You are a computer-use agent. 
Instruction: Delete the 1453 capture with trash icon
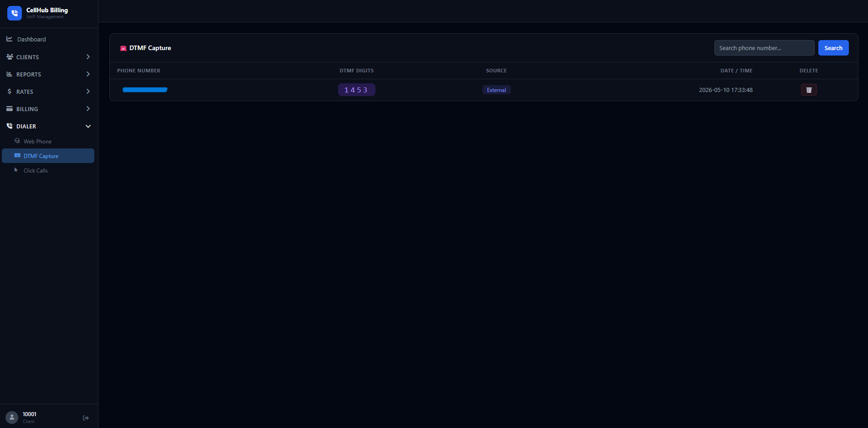coord(809,90)
